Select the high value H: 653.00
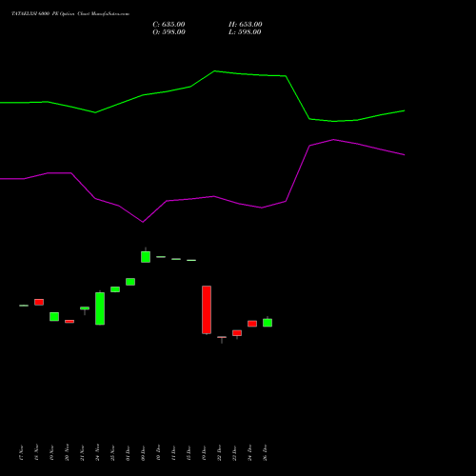The height and width of the screenshot is (476, 476). [246, 25]
